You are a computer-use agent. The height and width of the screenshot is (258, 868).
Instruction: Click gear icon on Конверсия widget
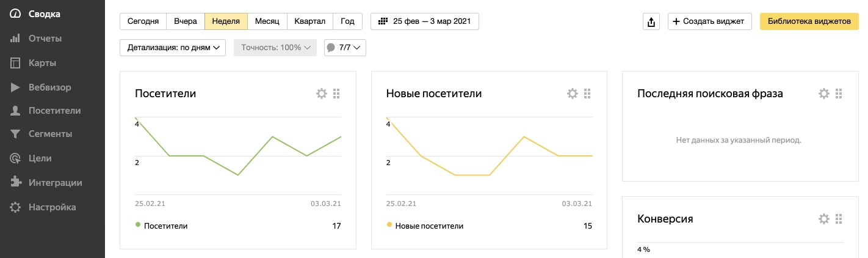pos(824,219)
